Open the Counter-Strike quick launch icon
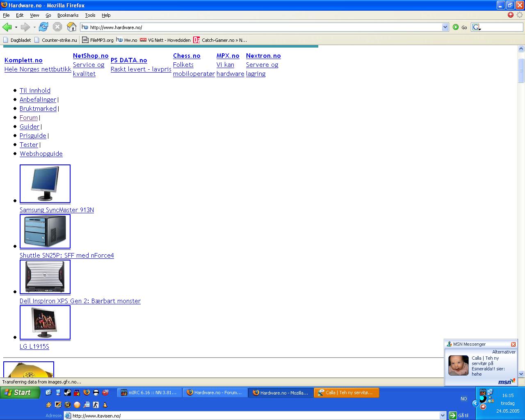The width and height of the screenshot is (525, 420). coord(96,405)
